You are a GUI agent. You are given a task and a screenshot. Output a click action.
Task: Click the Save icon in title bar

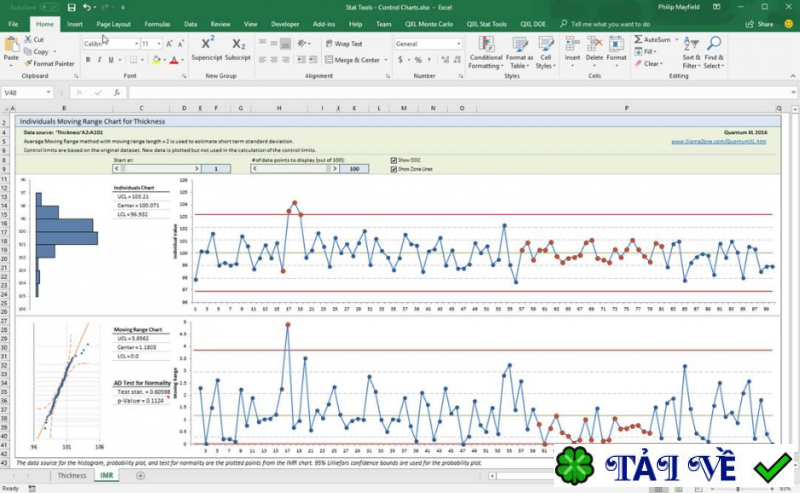(x=71, y=8)
